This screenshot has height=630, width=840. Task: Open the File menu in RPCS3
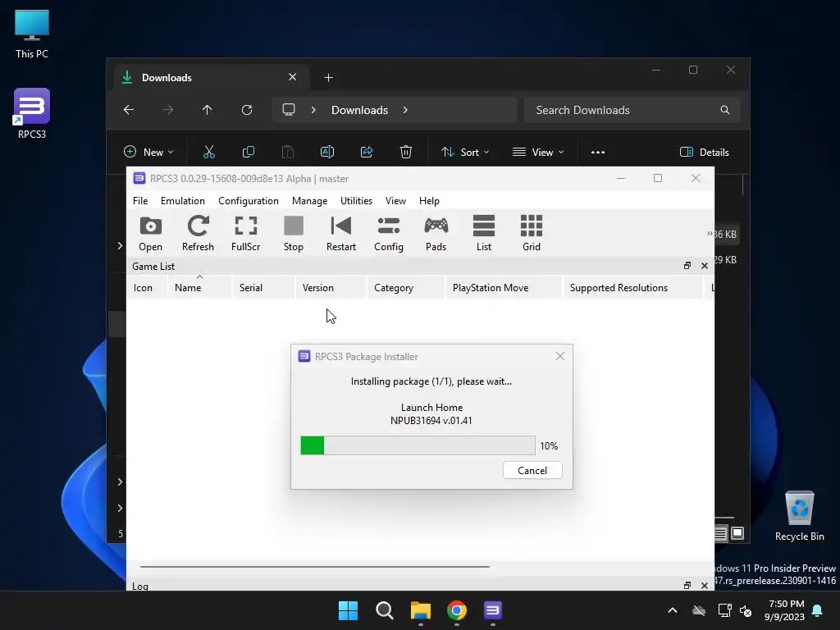click(140, 201)
